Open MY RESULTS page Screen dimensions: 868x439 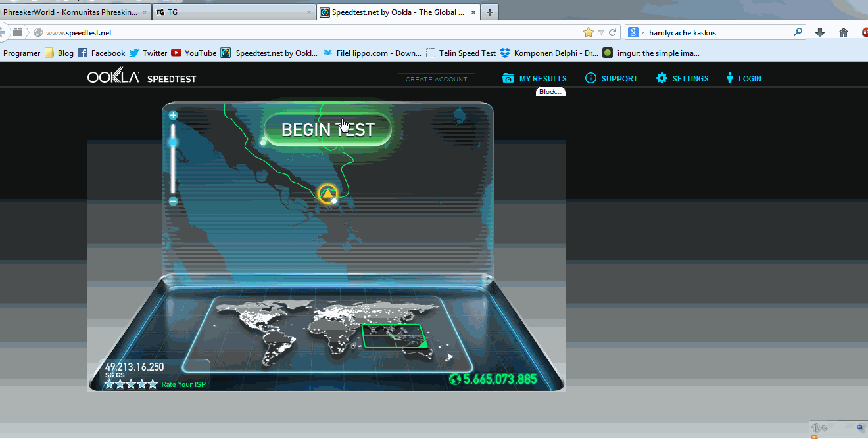535,78
